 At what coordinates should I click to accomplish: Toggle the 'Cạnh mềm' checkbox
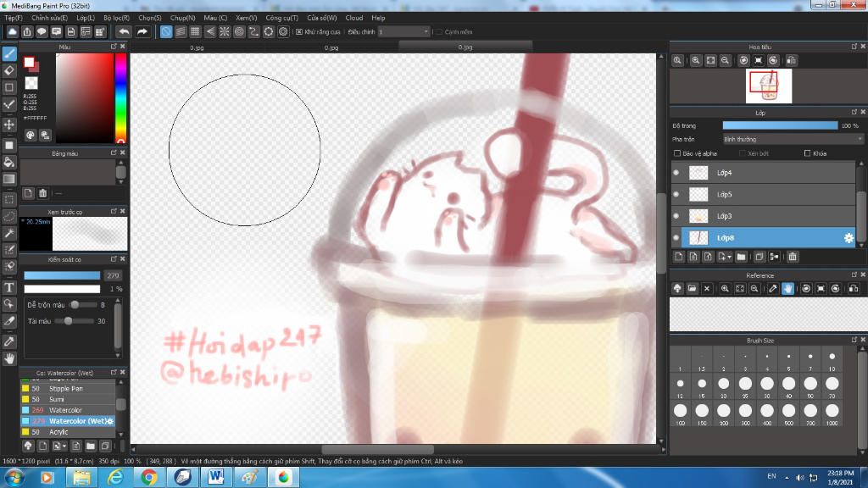(x=439, y=32)
